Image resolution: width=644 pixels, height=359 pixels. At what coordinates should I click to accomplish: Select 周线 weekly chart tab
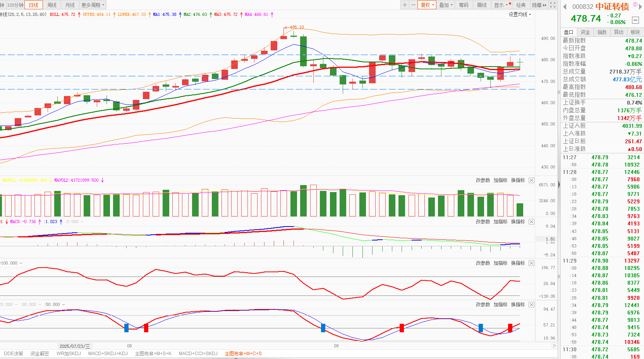52,5
